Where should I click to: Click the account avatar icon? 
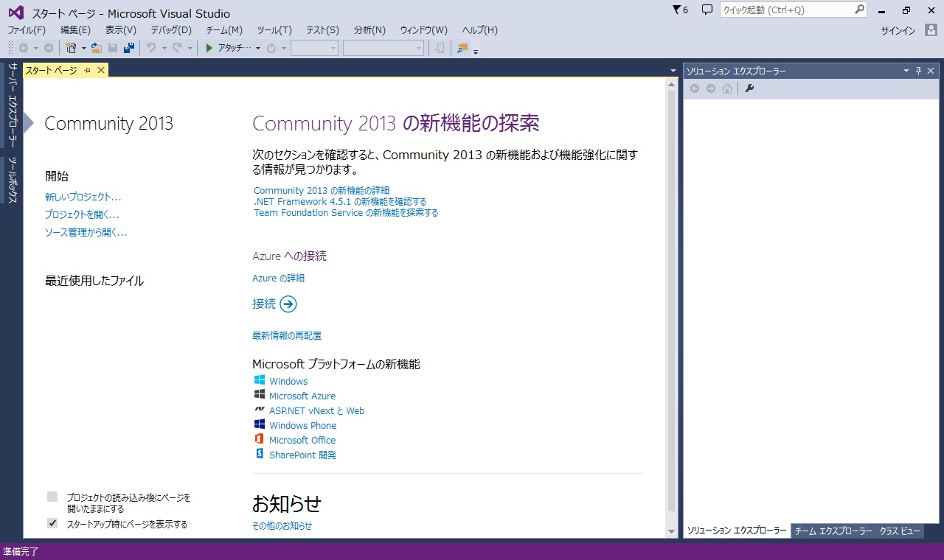pyautogui.click(x=931, y=30)
